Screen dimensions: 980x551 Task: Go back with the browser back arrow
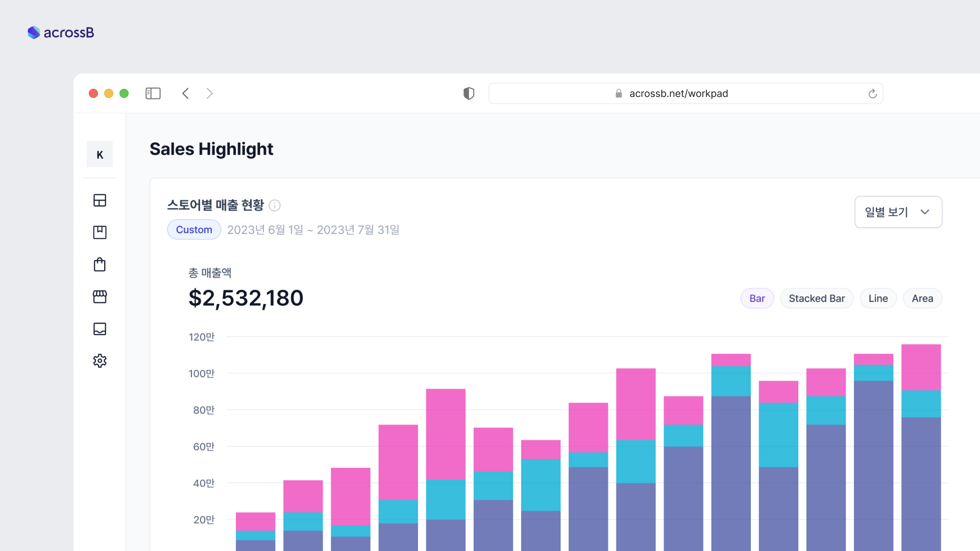tap(185, 93)
